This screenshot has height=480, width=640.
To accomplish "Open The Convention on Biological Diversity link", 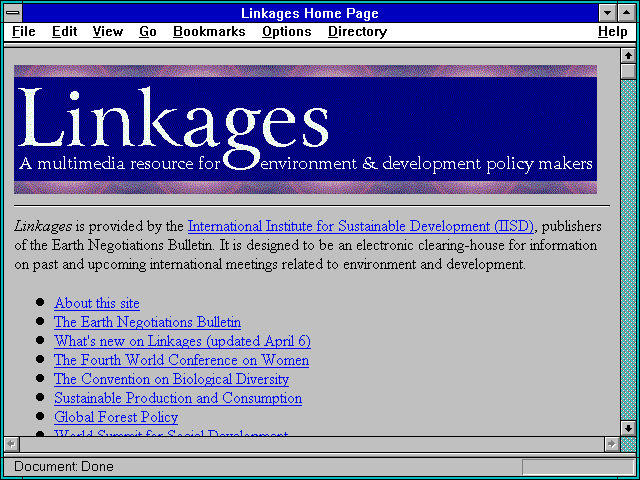I will [171, 379].
